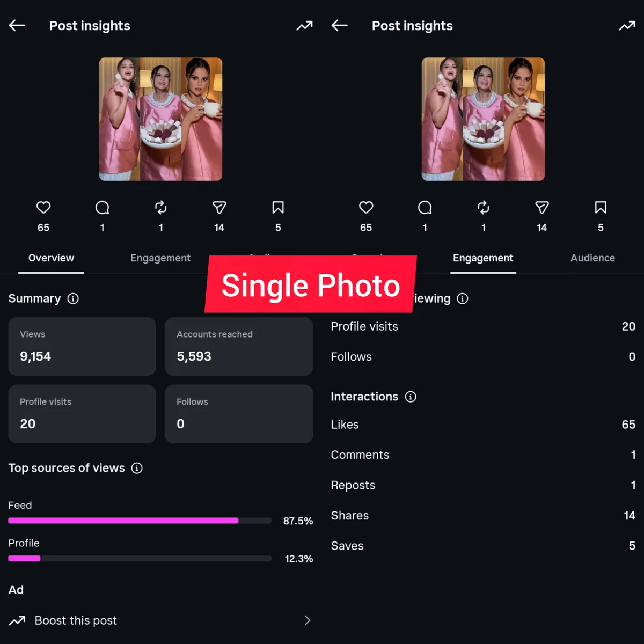Open the post thumbnail in right panel
The image size is (644, 644).
pyautogui.click(x=483, y=119)
